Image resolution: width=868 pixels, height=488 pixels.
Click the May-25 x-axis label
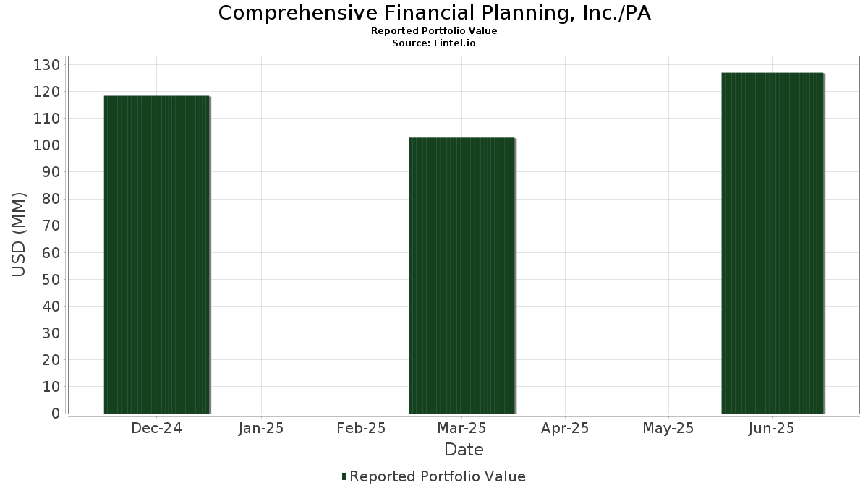[668, 428]
